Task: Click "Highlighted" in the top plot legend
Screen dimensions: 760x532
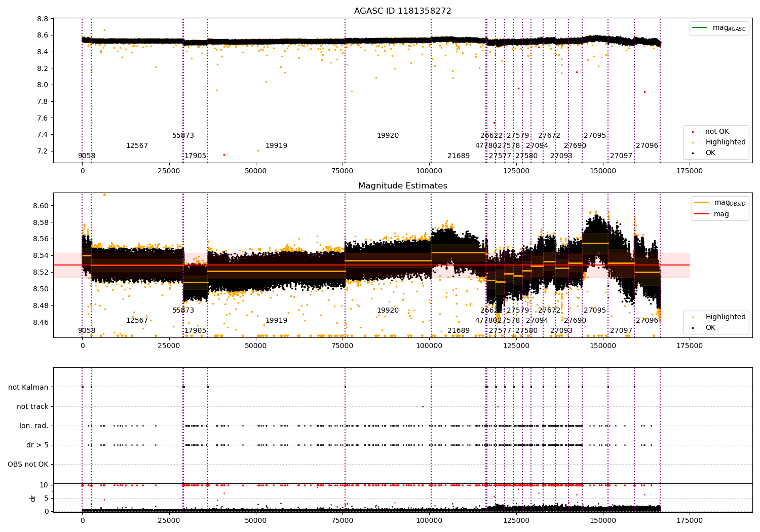Action: click(719, 142)
